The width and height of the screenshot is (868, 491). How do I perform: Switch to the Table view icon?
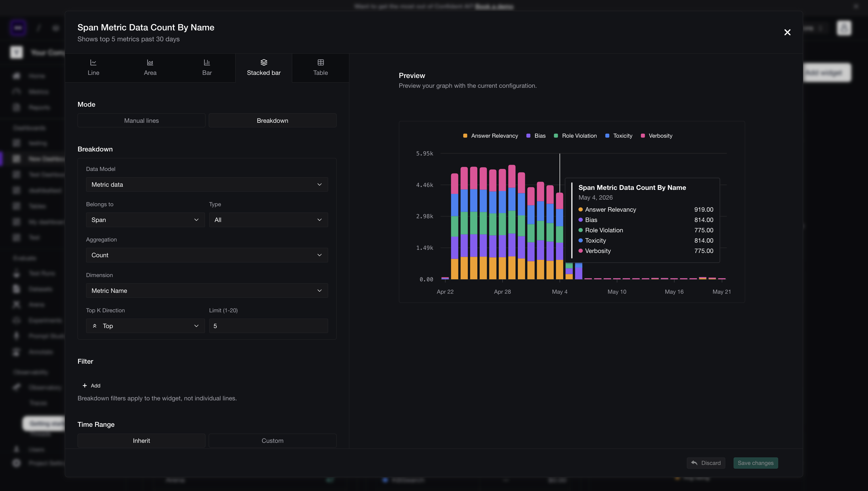coord(321,63)
